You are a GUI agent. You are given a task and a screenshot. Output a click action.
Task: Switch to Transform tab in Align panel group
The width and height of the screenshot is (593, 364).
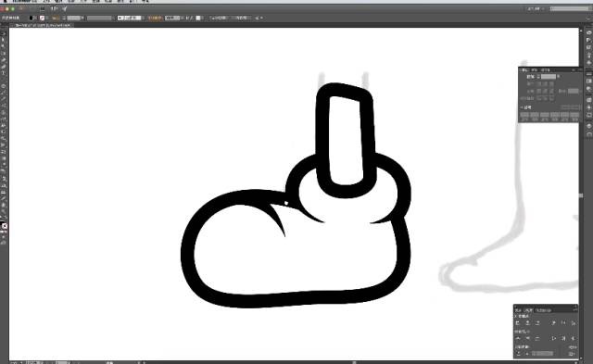[x=517, y=310]
